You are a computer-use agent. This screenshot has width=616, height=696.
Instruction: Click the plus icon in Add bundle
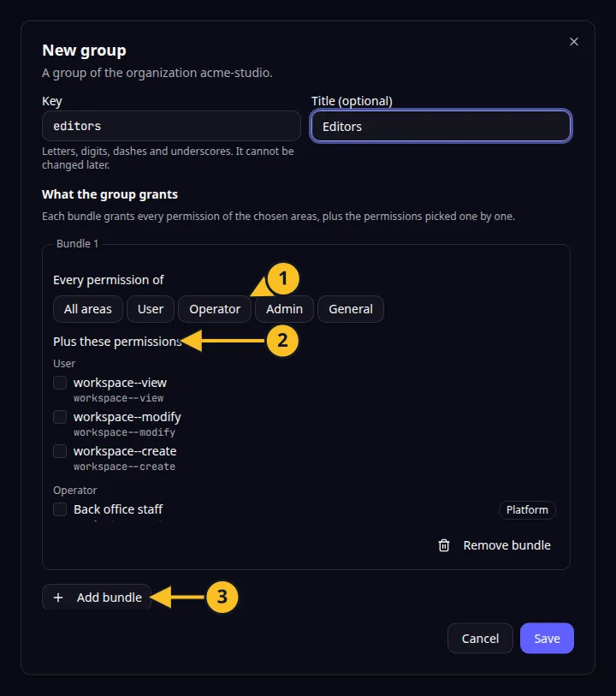58,598
